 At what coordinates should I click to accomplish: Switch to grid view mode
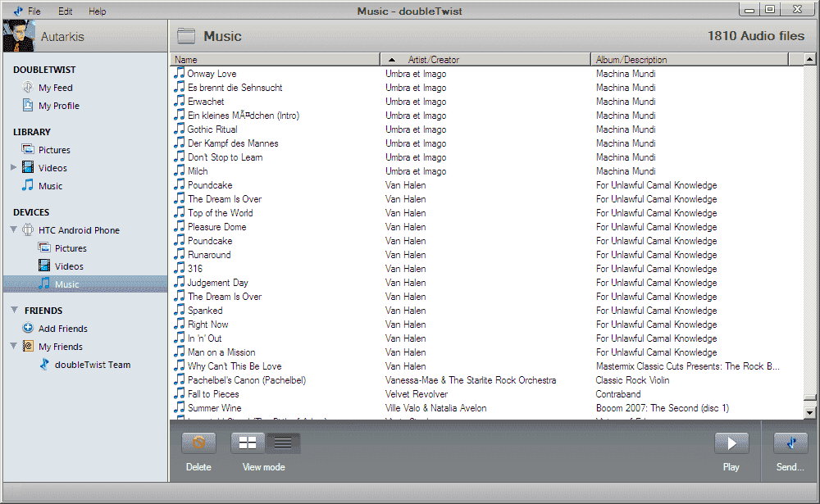[248, 443]
